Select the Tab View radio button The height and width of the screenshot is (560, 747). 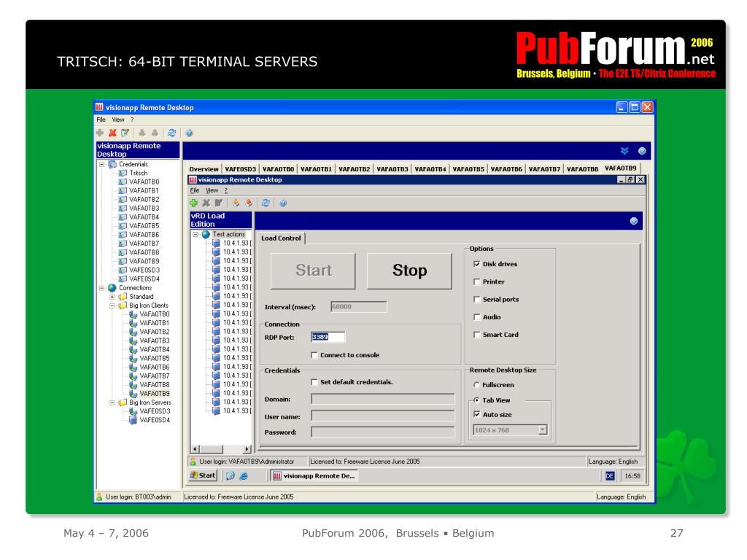tap(476, 400)
